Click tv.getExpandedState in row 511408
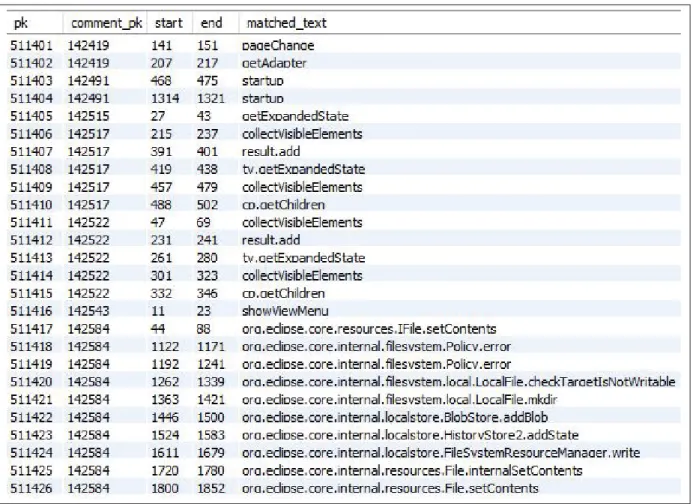 pos(303,169)
